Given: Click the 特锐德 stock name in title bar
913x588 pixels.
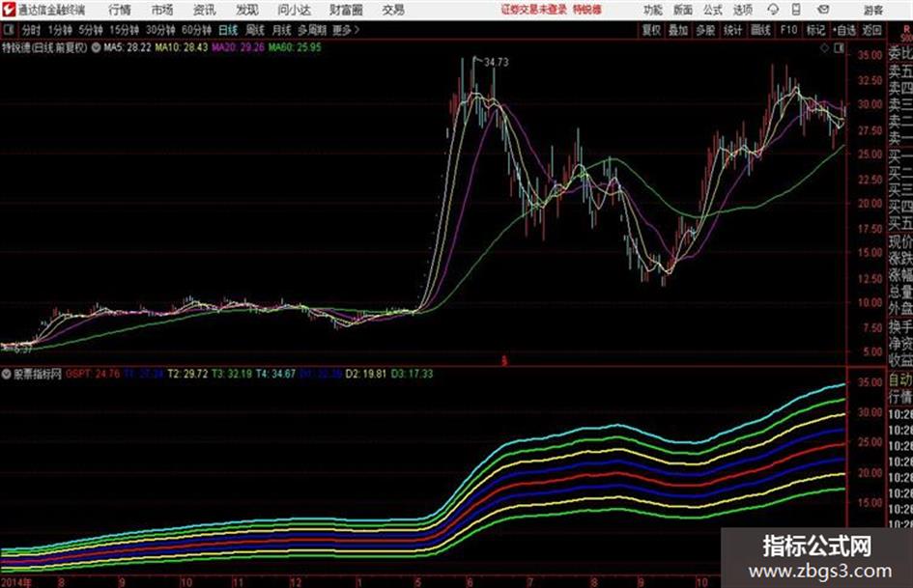Looking at the screenshot, I should (587, 10).
